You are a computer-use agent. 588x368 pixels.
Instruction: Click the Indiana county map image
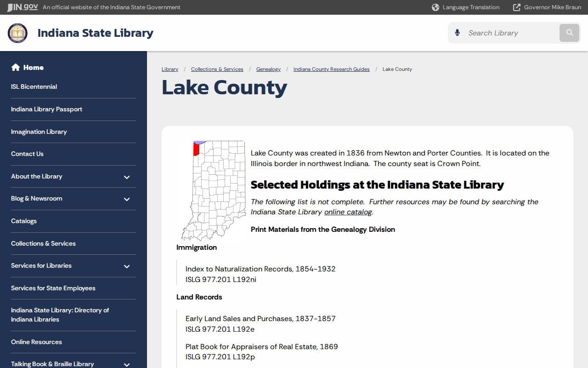(x=214, y=190)
